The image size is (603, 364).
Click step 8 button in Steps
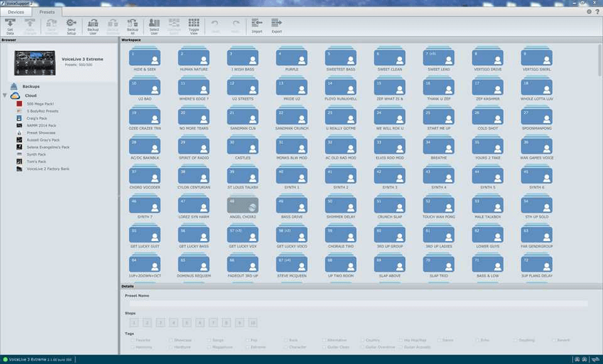pos(226,323)
